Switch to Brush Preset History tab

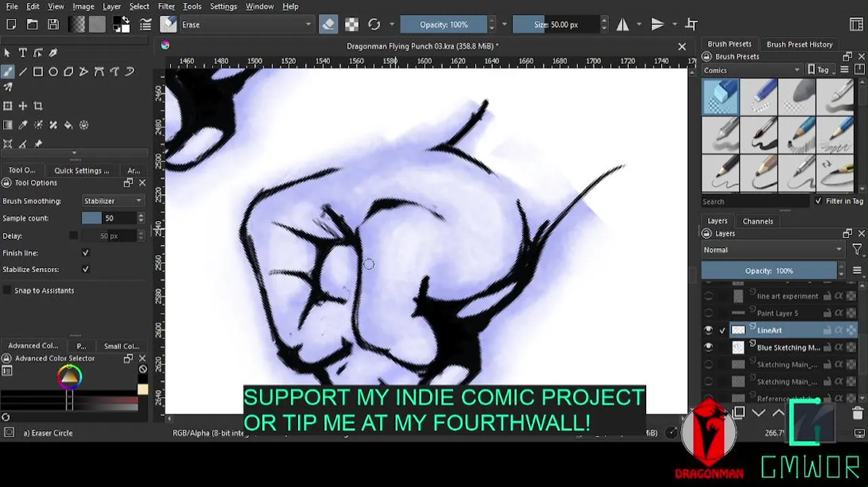(x=800, y=44)
